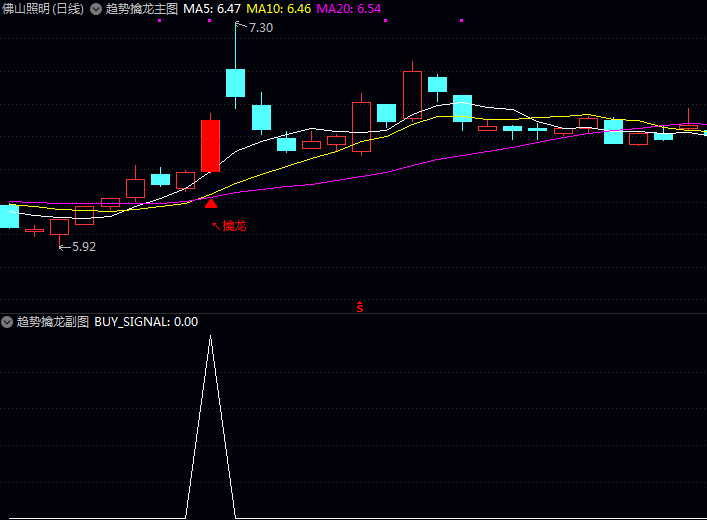Expand the 趋势擒龙主图 indicator dropdown arrow
This screenshot has height=520, width=707.
96,9
